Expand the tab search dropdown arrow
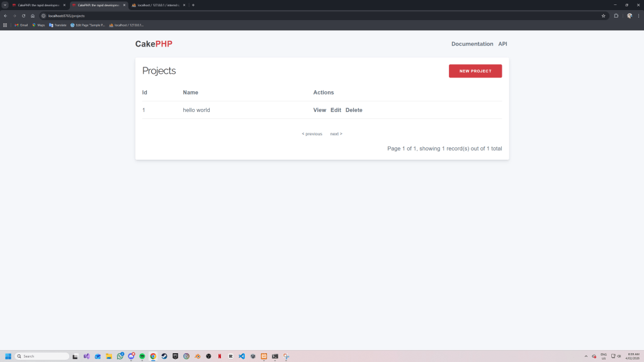644x362 pixels. point(5,5)
